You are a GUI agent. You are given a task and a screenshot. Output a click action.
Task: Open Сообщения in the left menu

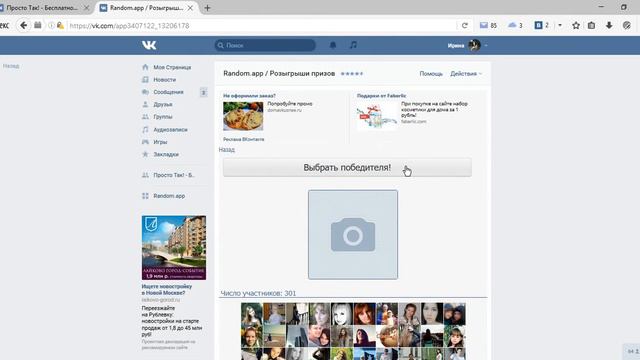168,92
